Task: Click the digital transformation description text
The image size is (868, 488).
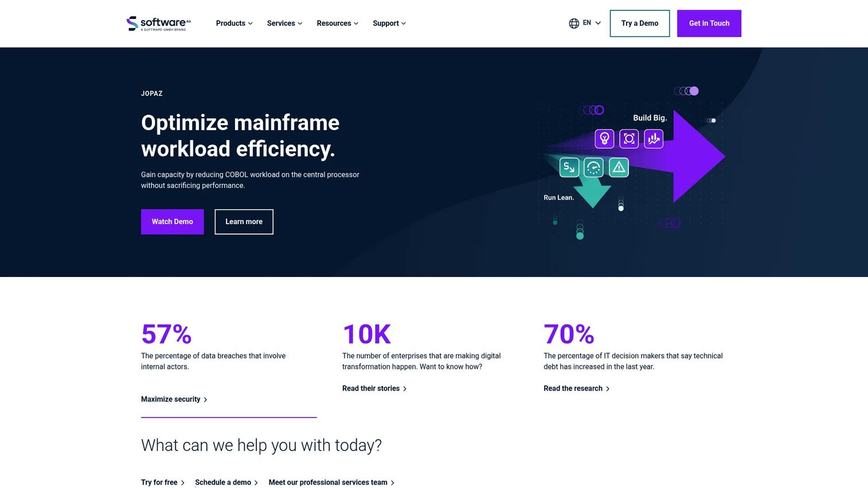Action: tap(421, 361)
